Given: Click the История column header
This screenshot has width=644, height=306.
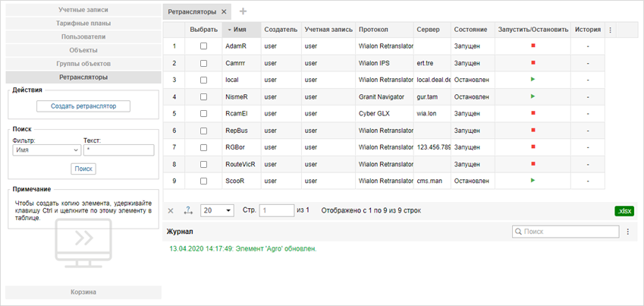Looking at the screenshot, I should [x=588, y=30].
